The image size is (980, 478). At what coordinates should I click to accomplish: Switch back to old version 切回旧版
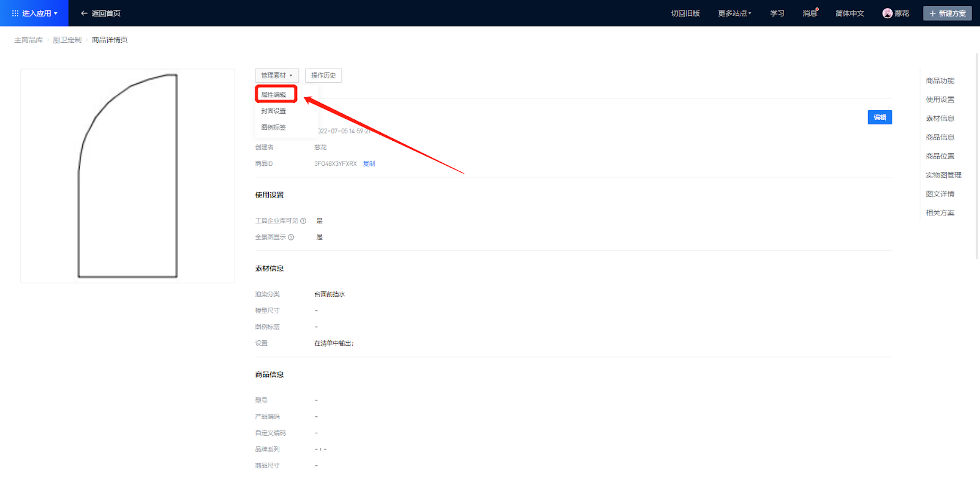click(x=685, y=13)
